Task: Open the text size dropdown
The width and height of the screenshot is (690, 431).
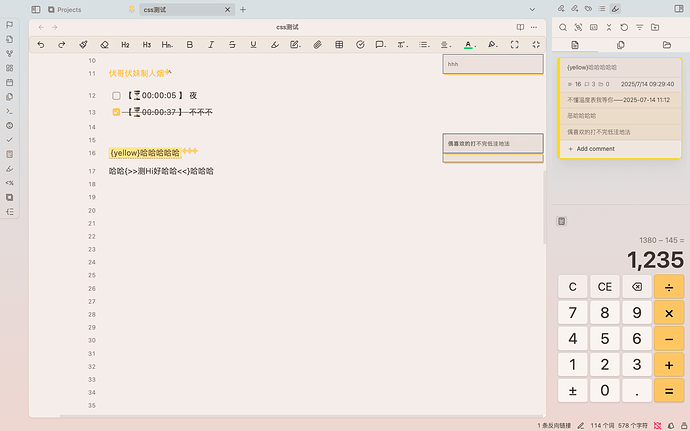Action: click(403, 44)
